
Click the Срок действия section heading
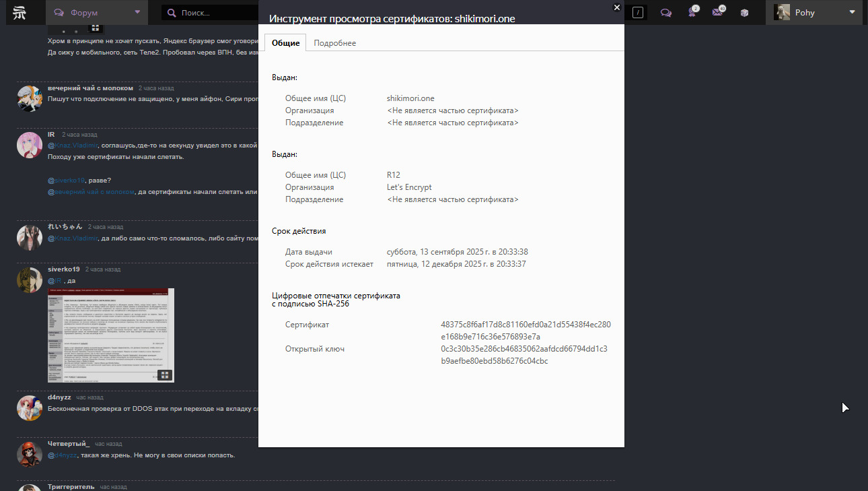(299, 231)
